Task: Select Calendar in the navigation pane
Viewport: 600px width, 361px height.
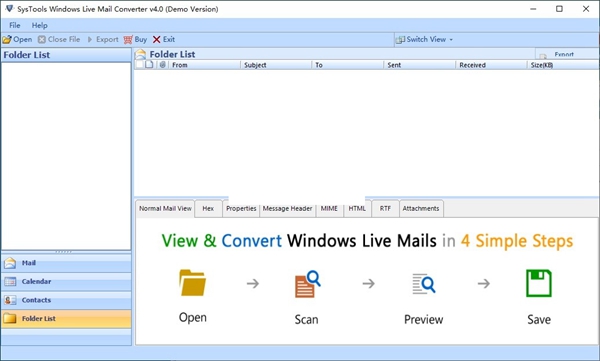Action: [x=66, y=281]
